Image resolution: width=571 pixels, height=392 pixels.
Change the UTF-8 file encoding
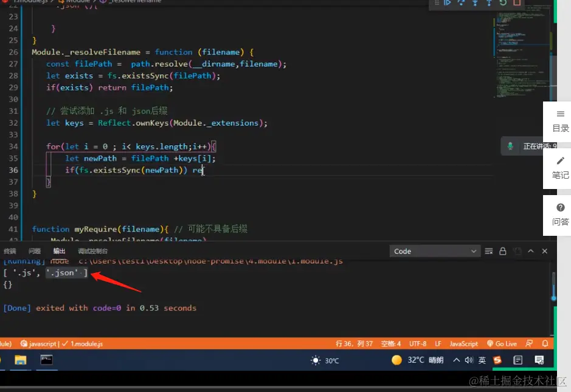click(x=418, y=343)
